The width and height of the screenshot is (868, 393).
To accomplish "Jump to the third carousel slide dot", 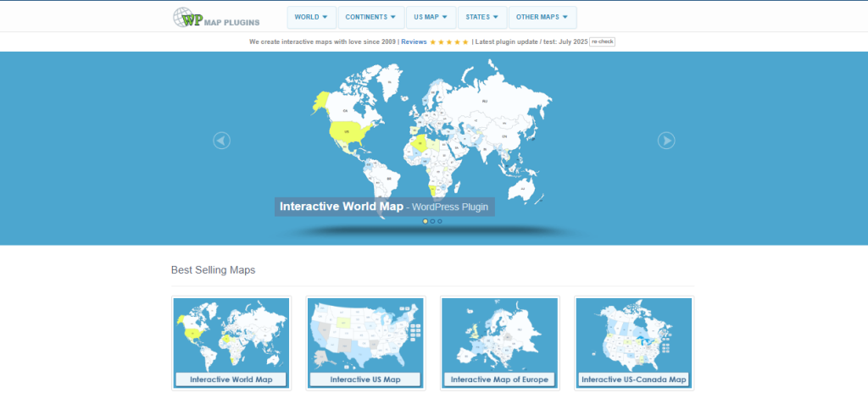I will (439, 221).
